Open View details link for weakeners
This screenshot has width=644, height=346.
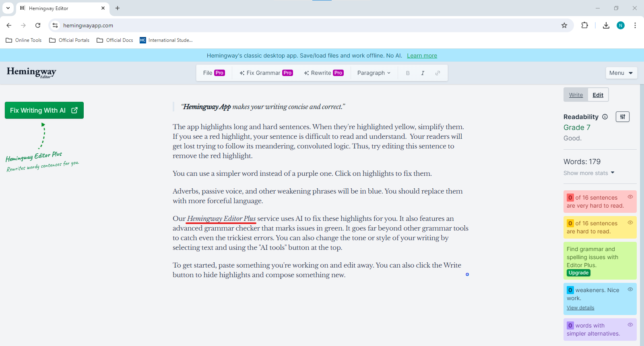click(x=580, y=308)
